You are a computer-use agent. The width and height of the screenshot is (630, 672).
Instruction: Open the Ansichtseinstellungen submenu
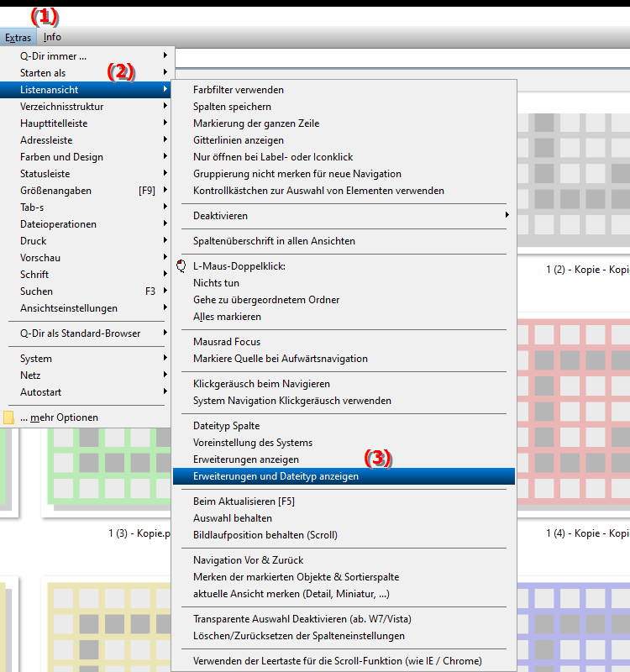[86, 308]
